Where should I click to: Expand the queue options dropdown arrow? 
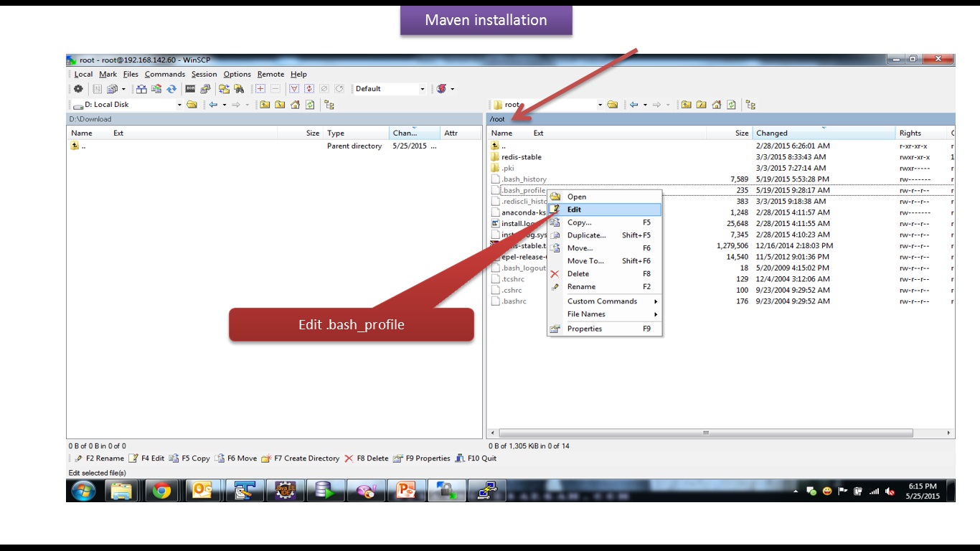pos(123,89)
